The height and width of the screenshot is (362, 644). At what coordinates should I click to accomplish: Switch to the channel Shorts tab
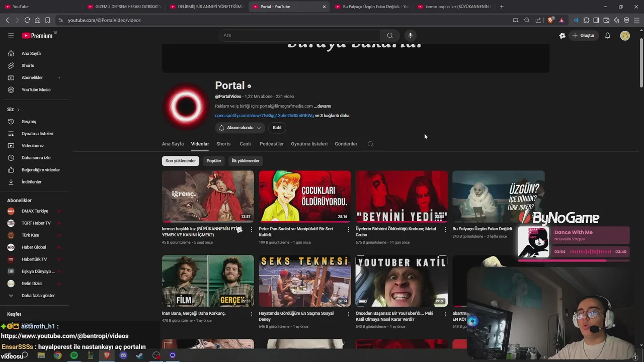coord(223,144)
